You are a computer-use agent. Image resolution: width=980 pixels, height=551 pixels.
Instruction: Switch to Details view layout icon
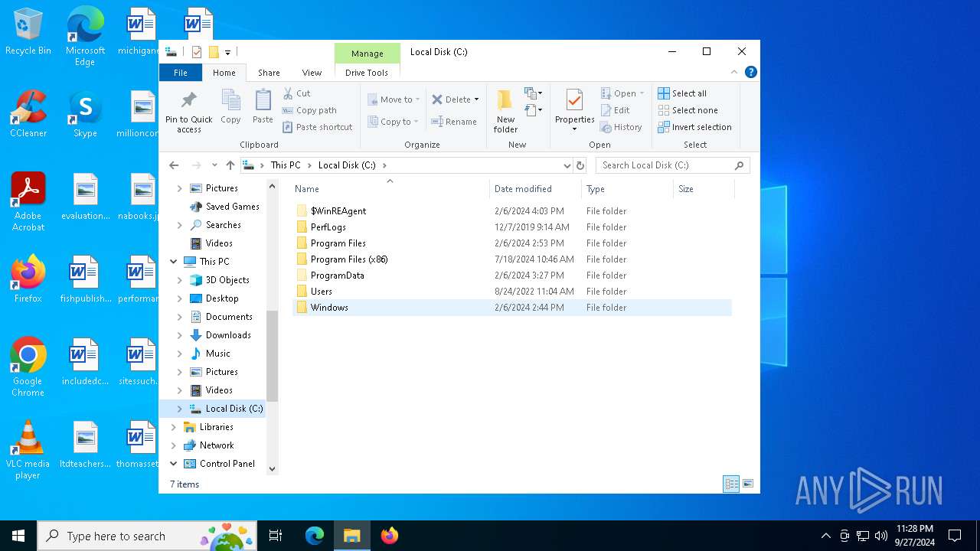[731, 484]
